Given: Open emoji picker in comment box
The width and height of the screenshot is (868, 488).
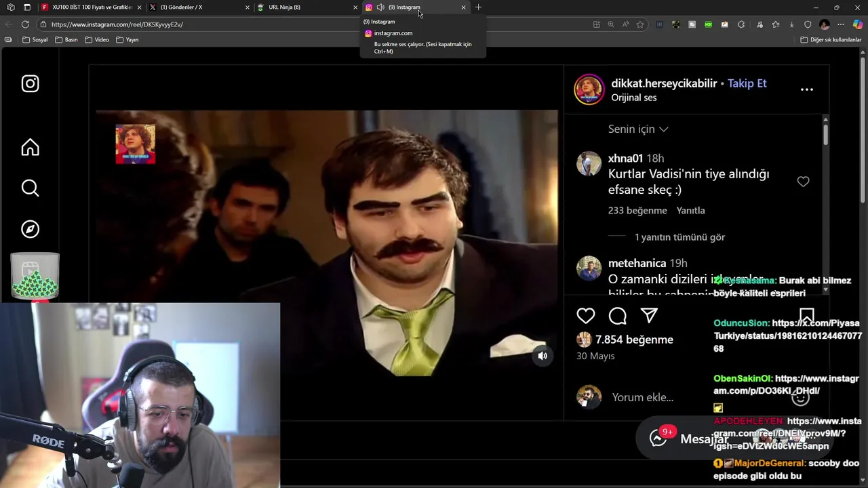Looking at the screenshot, I should point(800,397).
